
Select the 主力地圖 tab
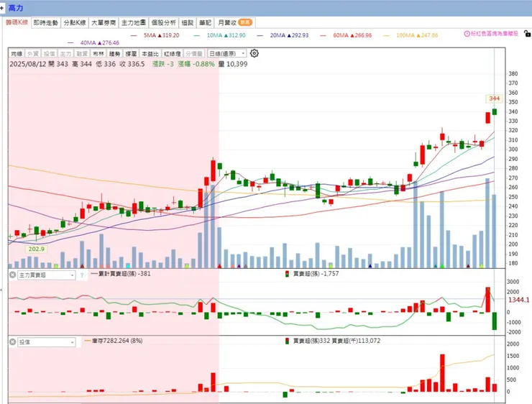pyautogui.click(x=134, y=23)
